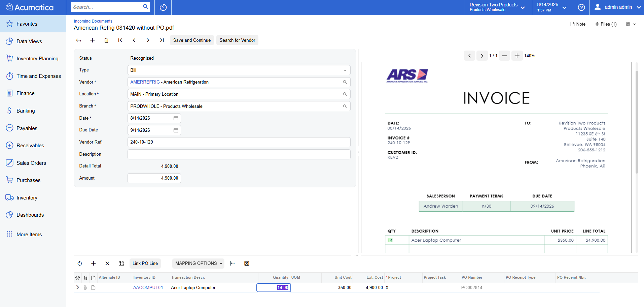Go to next record
The width and height of the screenshot is (644, 307).
pos(148,40)
